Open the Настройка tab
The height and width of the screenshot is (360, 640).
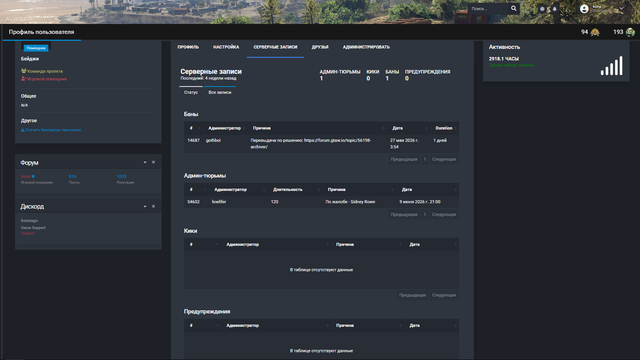pyautogui.click(x=226, y=47)
